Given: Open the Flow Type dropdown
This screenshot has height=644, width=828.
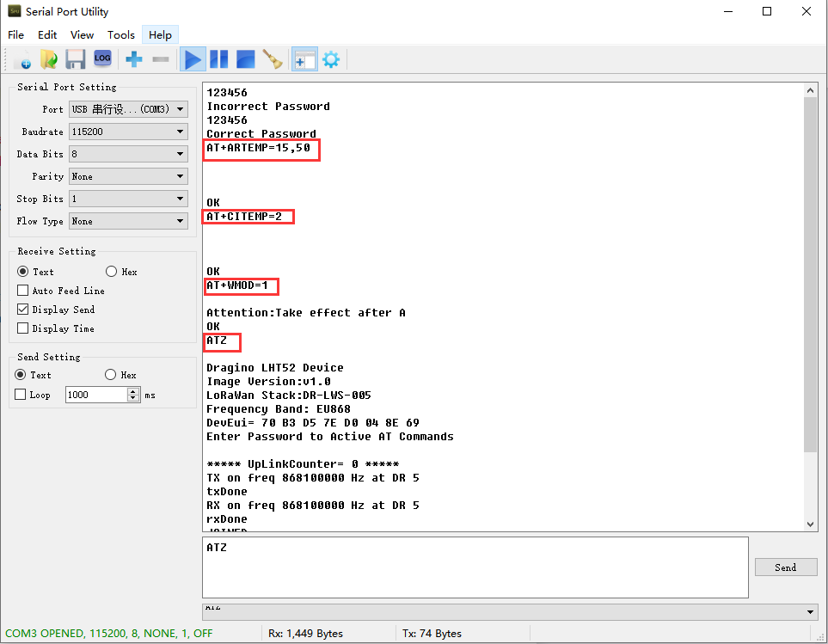Looking at the screenshot, I should pos(128,221).
